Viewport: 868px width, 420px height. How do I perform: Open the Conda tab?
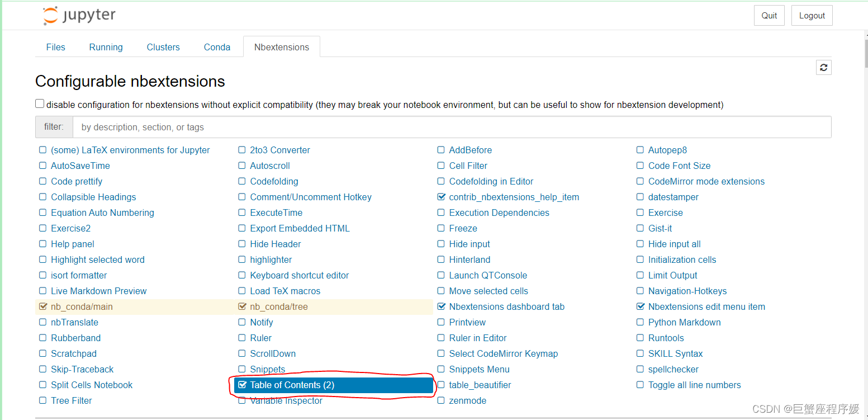coord(217,47)
